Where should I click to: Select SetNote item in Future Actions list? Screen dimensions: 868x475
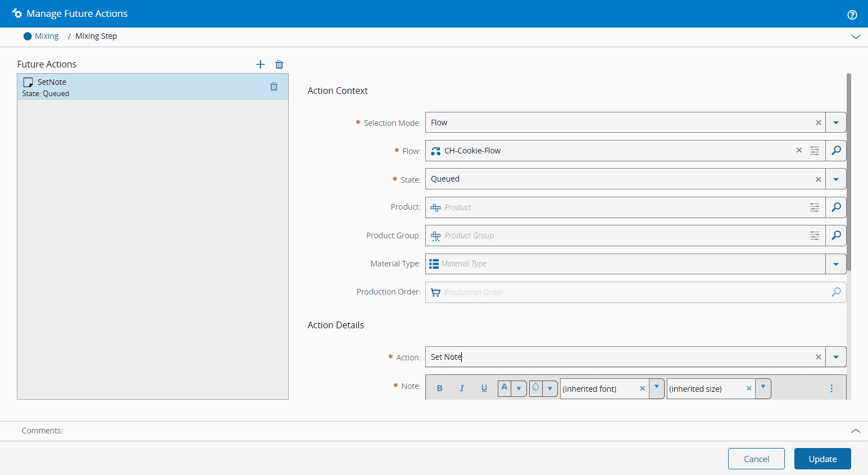pos(140,87)
